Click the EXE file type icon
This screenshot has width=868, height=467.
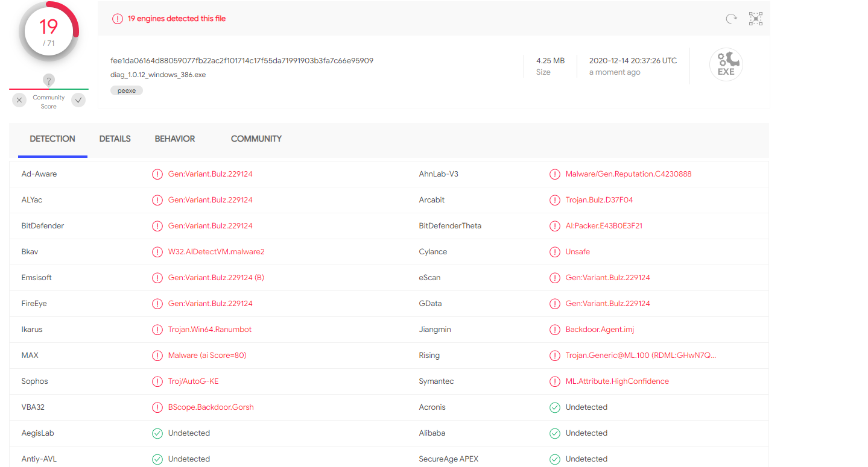(x=726, y=64)
